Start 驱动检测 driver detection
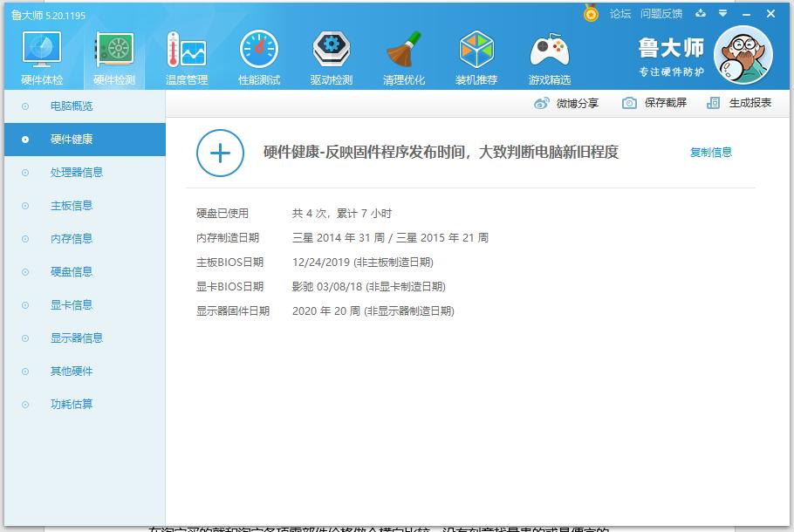Image resolution: width=794 pixels, height=532 pixels. coord(332,54)
